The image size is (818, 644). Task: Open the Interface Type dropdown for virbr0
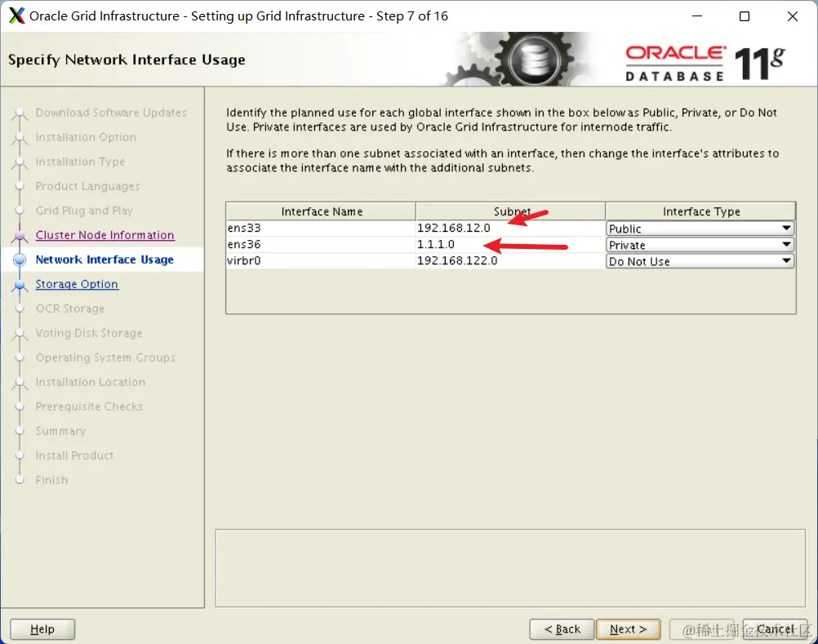click(700, 260)
